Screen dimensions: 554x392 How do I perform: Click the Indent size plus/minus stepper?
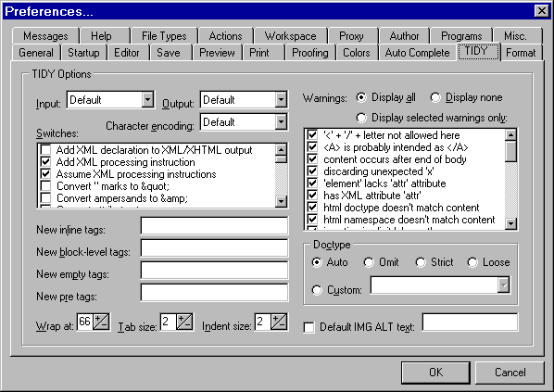click(279, 322)
